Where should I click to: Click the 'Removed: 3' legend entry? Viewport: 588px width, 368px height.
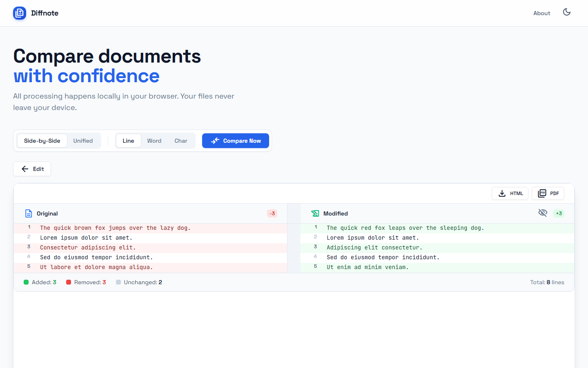(x=86, y=282)
